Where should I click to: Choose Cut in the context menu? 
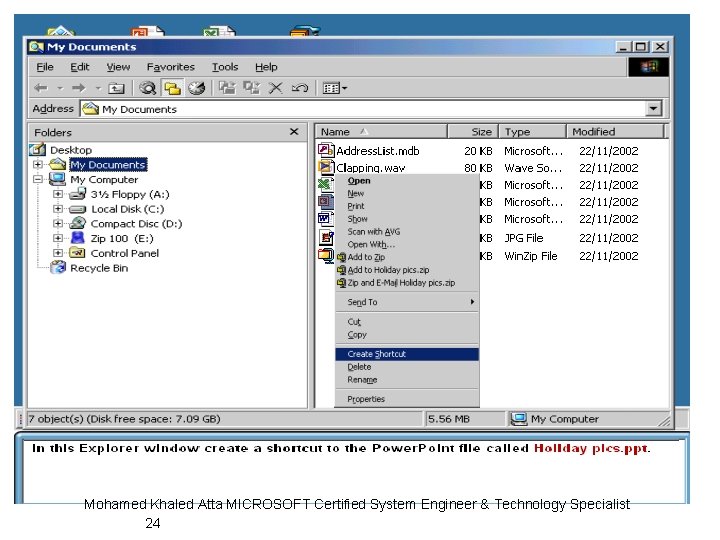[x=407, y=322]
